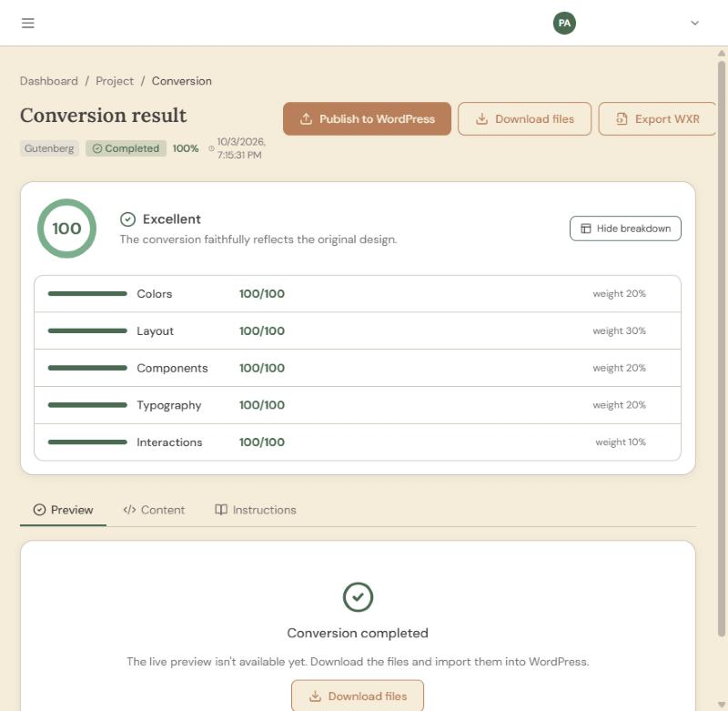Click check icon in Completed badge
This screenshot has width=728, height=711.
[x=97, y=148]
